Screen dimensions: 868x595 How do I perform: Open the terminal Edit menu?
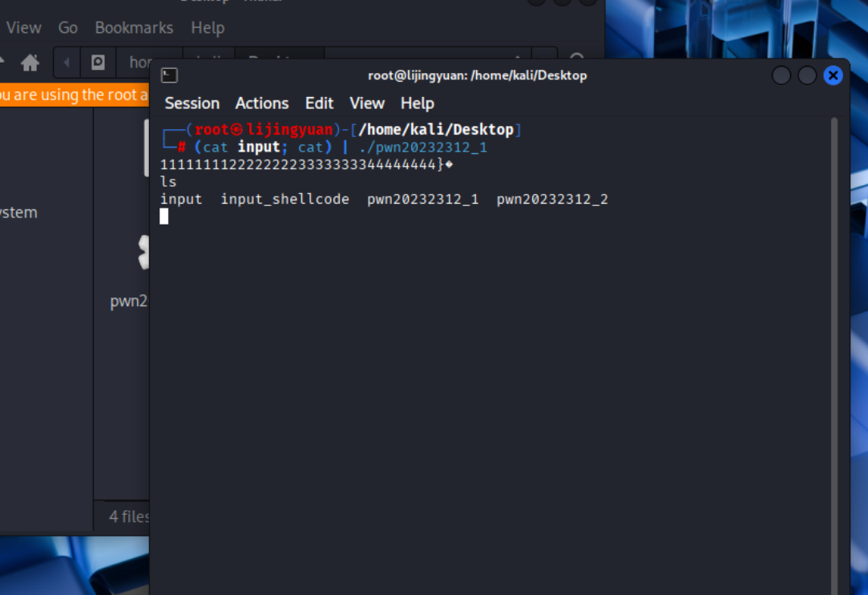(320, 103)
